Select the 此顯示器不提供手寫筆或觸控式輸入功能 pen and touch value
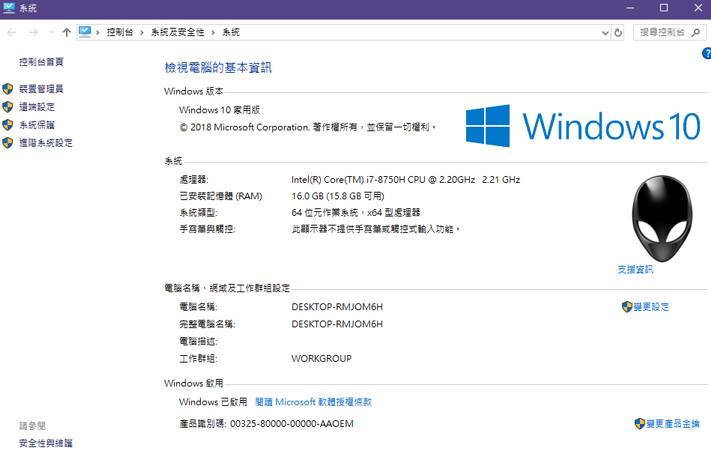Image resolution: width=711 pixels, height=463 pixels. (x=375, y=229)
